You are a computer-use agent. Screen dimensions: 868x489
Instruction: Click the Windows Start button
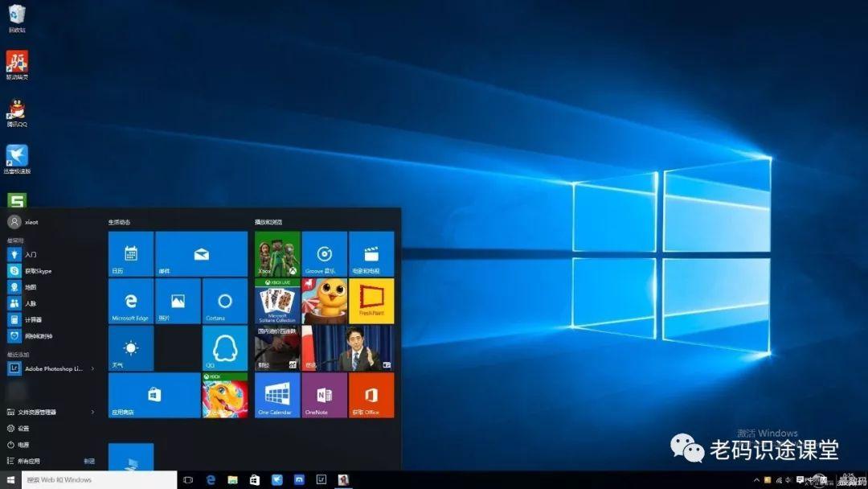tap(10, 480)
